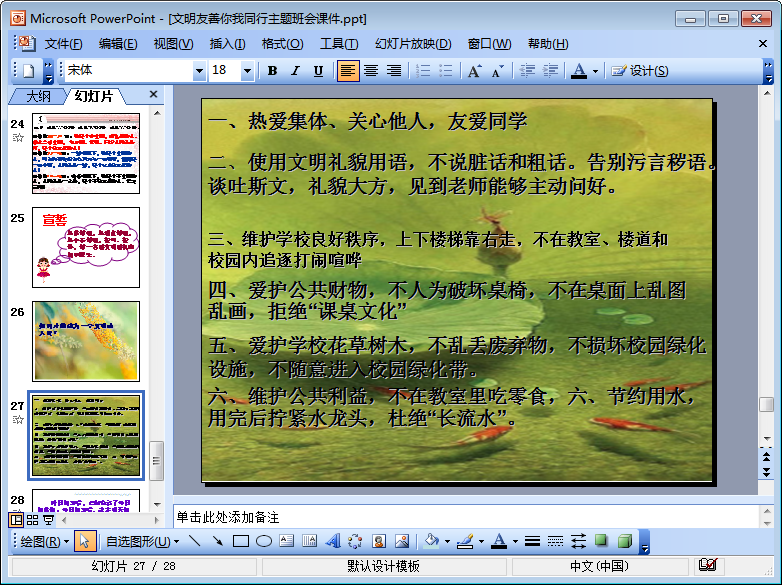Click the 设计 (Design) button

click(x=640, y=71)
